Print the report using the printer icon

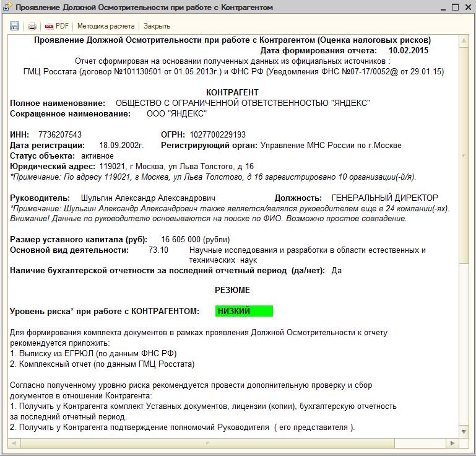coord(32,27)
